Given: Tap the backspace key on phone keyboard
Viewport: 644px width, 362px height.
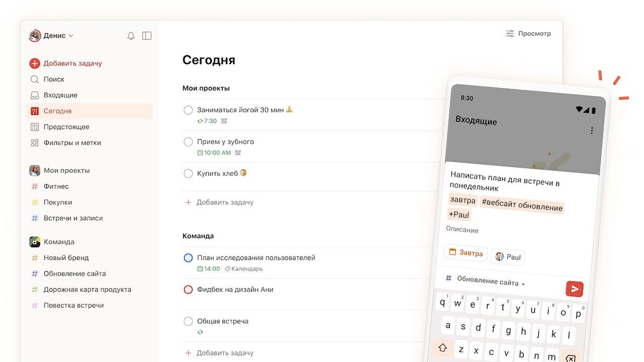Looking at the screenshot, I should click(570, 358).
